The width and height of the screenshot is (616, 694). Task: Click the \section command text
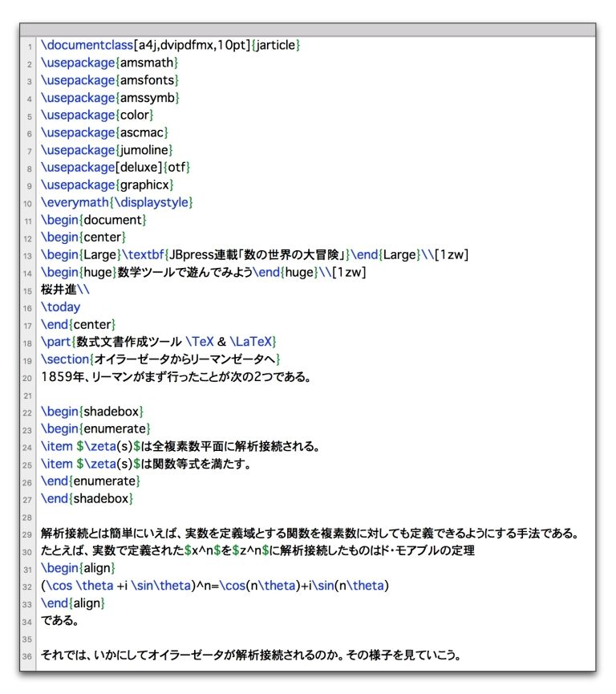click(66, 359)
